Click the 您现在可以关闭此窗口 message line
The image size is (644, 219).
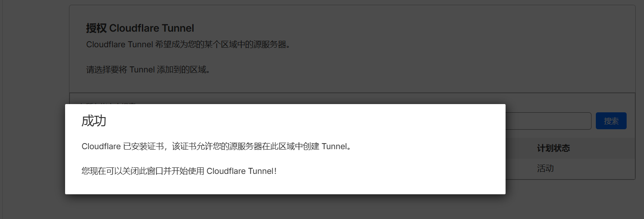coord(179,171)
